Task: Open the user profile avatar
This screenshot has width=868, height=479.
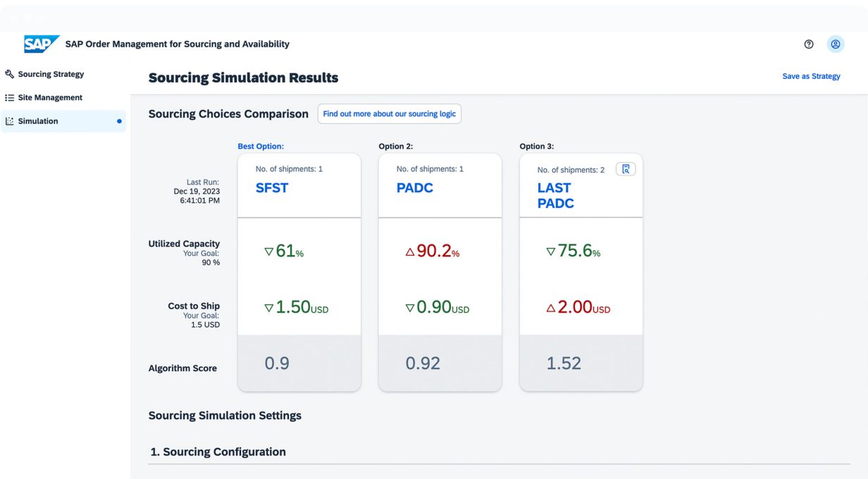Action: tap(836, 44)
